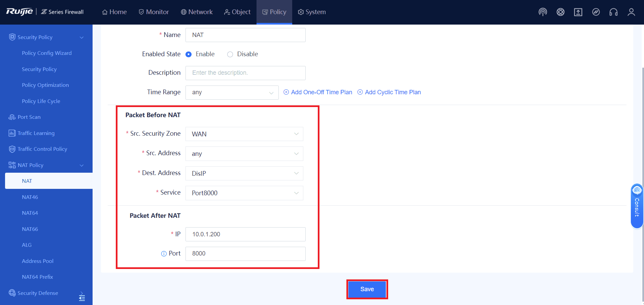Click the upload/upgrade icon in header
This screenshot has width=644, height=305.
pyautogui.click(x=578, y=12)
